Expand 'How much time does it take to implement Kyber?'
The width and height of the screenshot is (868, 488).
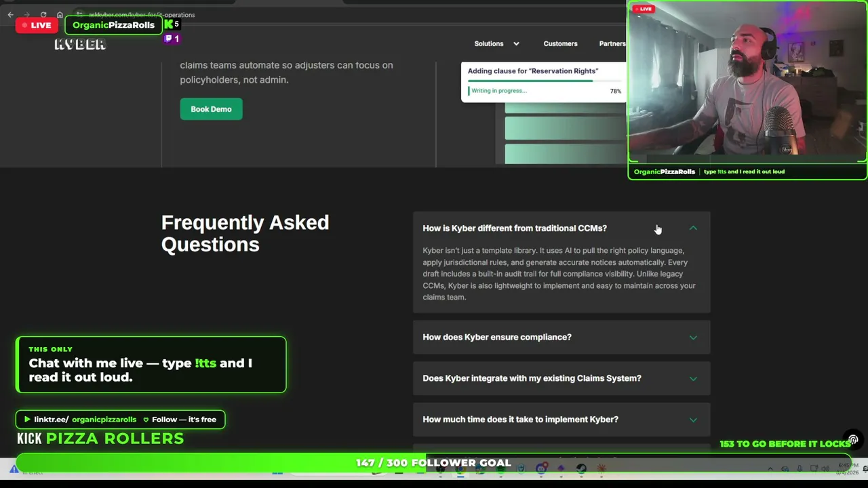(x=561, y=420)
